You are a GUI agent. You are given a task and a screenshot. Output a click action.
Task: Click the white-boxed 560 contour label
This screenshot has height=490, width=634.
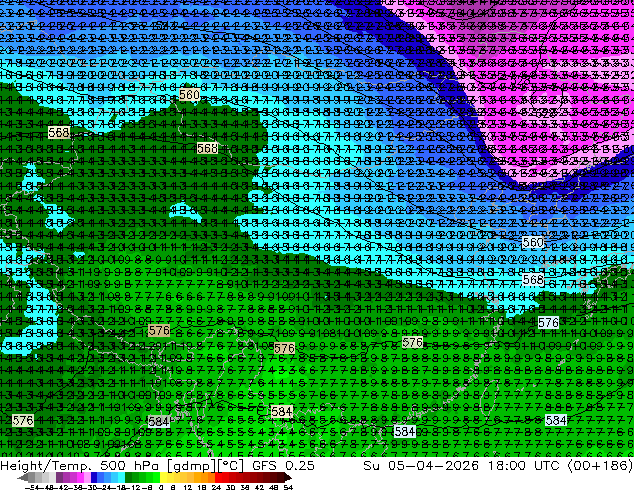(533, 242)
